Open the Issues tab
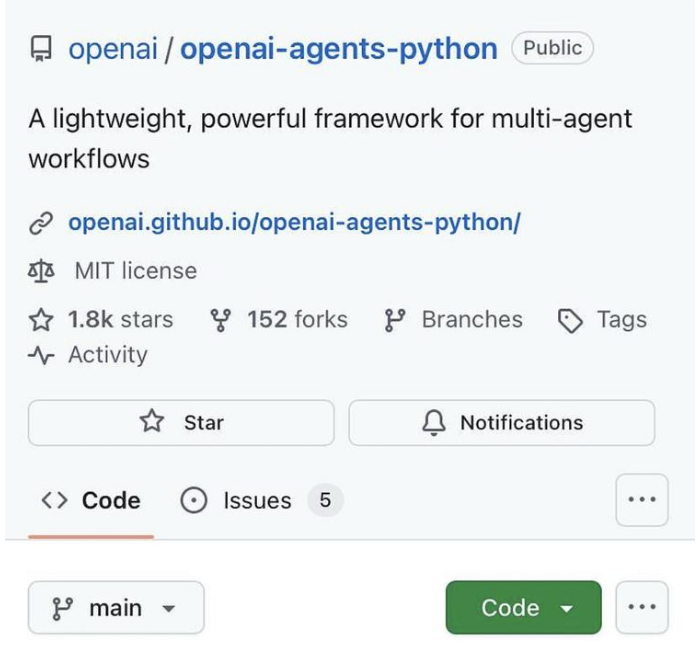The height and width of the screenshot is (656, 698). point(257,500)
